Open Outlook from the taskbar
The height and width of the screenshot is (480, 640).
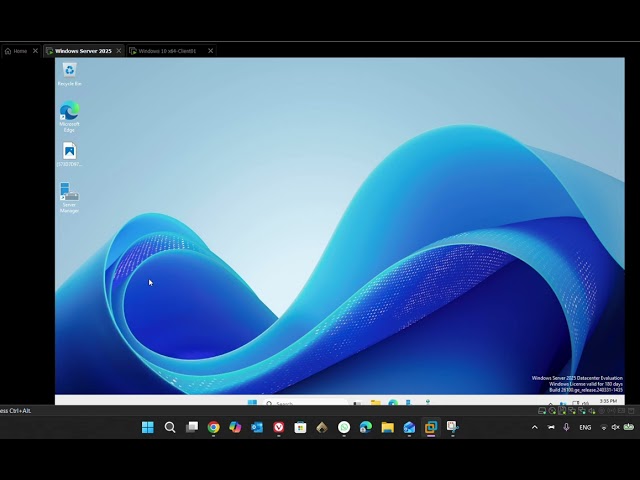[257, 427]
